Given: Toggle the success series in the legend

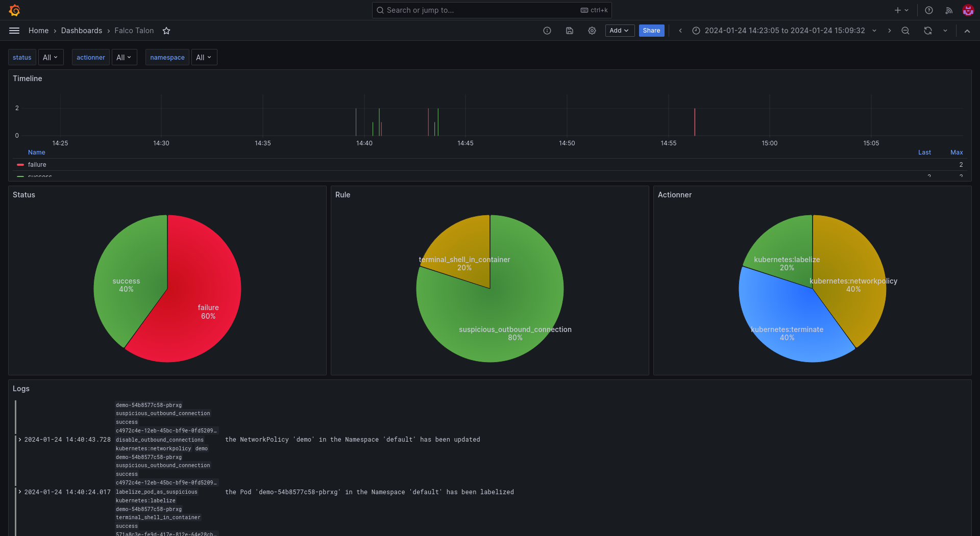Looking at the screenshot, I should click(39, 176).
